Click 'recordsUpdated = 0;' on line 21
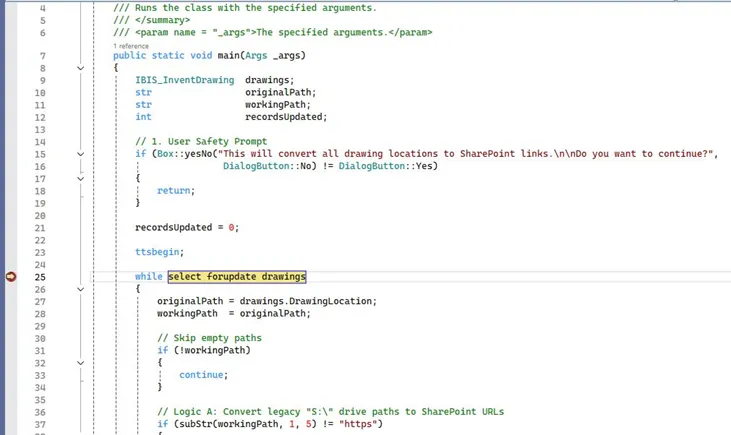The image size is (731, 435). pyautogui.click(x=187, y=228)
